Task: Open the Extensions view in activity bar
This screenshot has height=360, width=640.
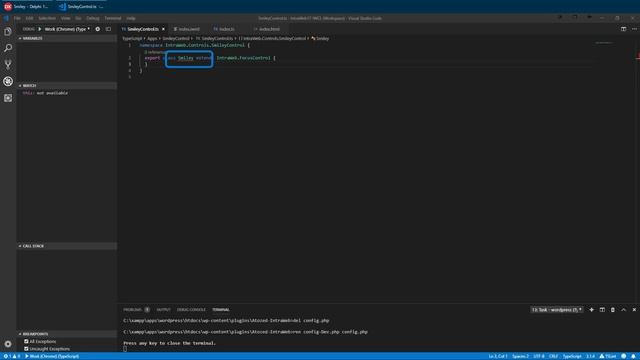Action: (x=8, y=98)
